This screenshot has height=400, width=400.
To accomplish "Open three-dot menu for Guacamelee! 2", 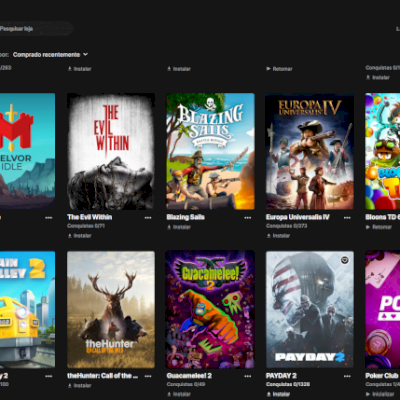I will tap(248, 376).
